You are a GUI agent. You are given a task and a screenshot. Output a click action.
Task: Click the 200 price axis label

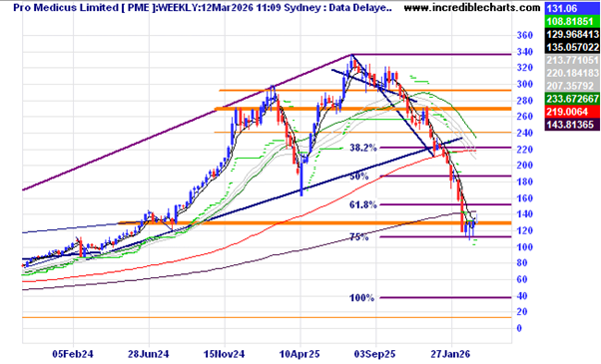[x=525, y=166]
